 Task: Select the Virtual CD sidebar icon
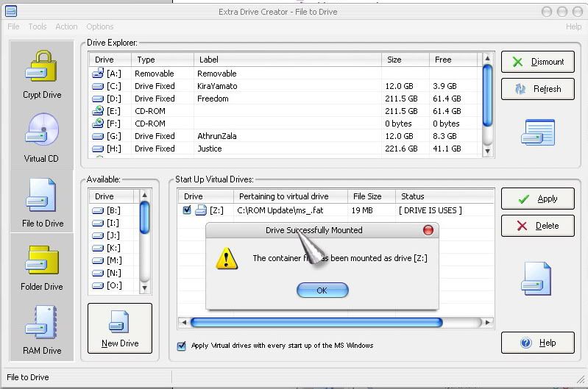pyautogui.click(x=42, y=138)
